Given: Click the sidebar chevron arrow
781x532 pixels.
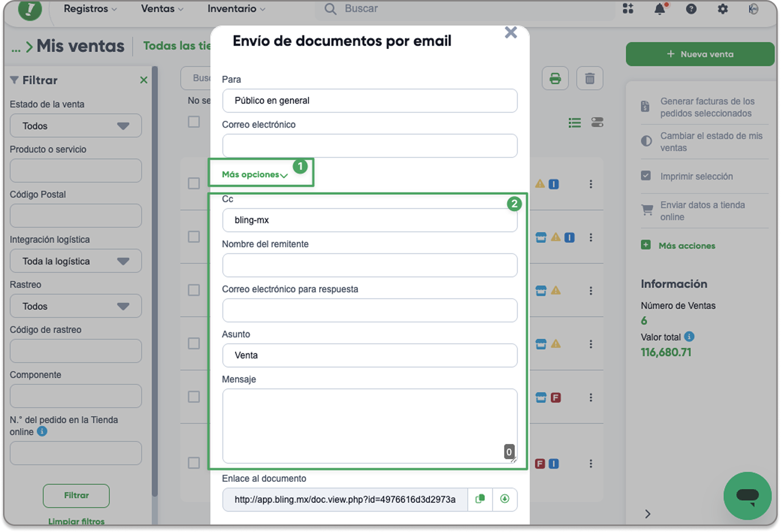Looking at the screenshot, I should (x=648, y=514).
